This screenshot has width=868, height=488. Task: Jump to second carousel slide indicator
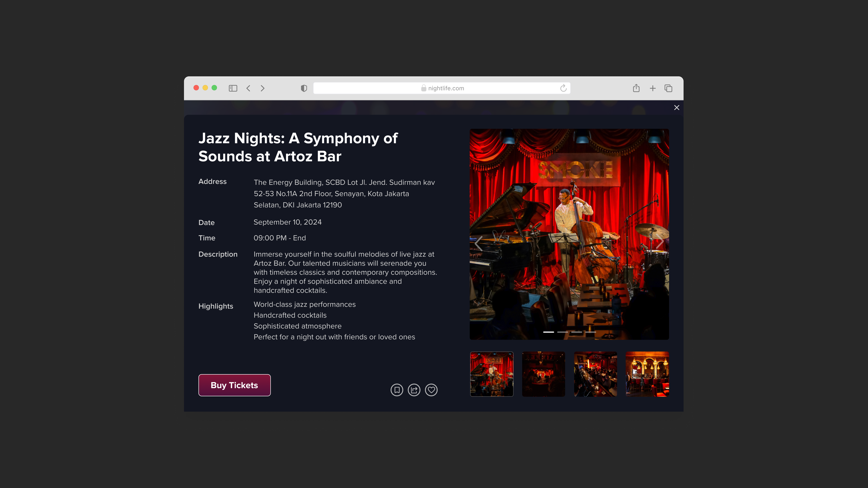tap(562, 332)
